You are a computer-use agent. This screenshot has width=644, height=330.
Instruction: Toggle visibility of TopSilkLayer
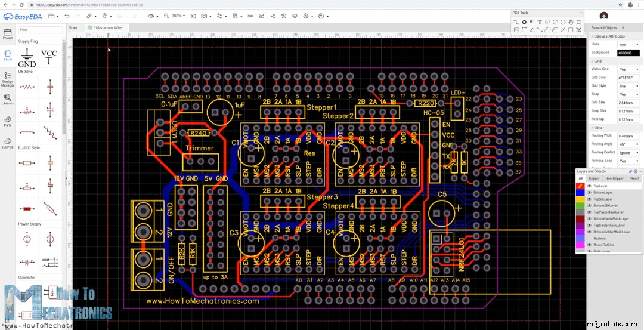click(x=589, y=199)
